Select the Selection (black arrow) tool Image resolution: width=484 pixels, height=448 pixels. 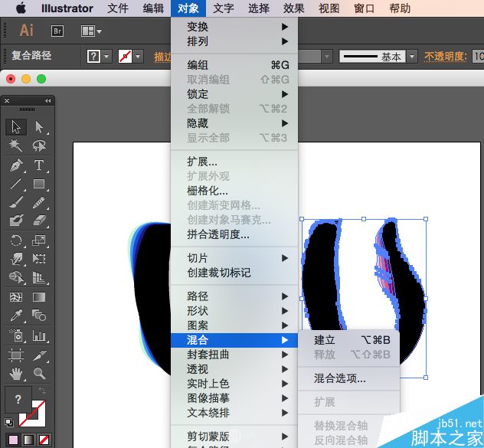16,127
